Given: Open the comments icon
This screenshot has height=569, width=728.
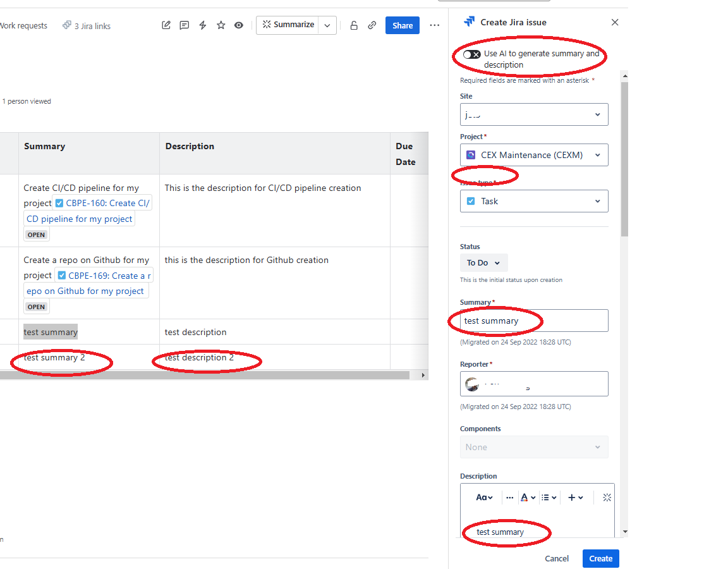Looking at the screenshot, I should [184, 25].
